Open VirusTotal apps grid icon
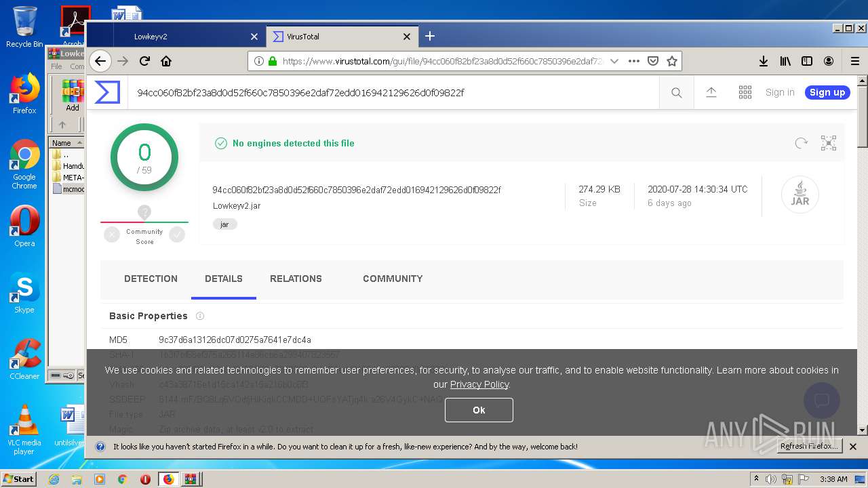Screen dimensions: 868x488 point(745,92)
